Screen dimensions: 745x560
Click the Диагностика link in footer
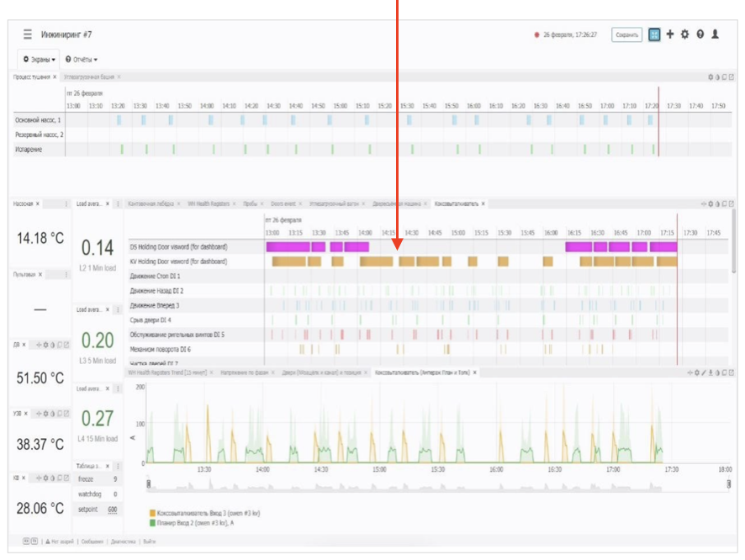point(123,542)
